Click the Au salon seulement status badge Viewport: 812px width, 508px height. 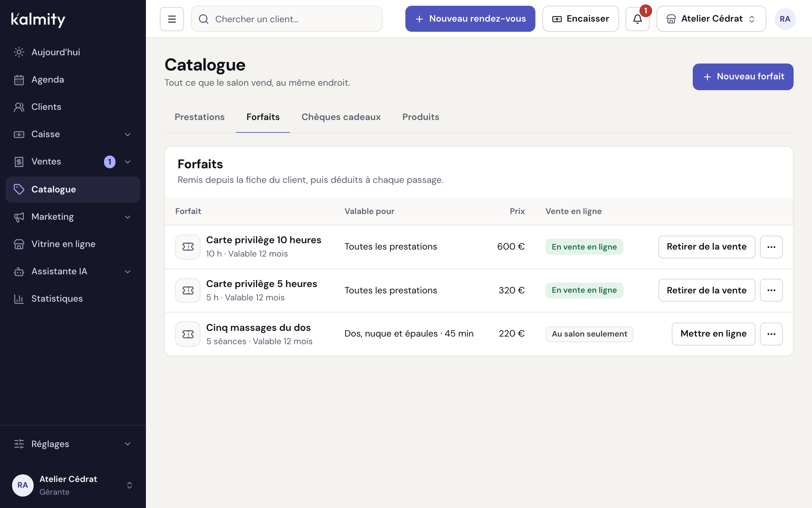[589, 334]
